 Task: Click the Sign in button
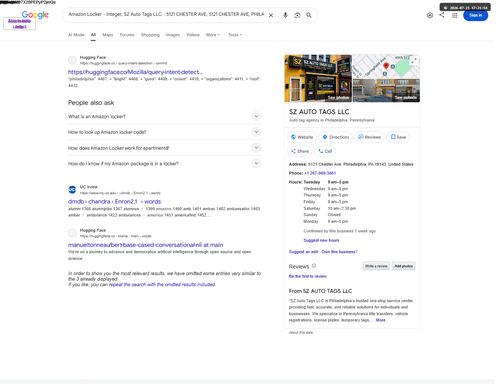475,15
